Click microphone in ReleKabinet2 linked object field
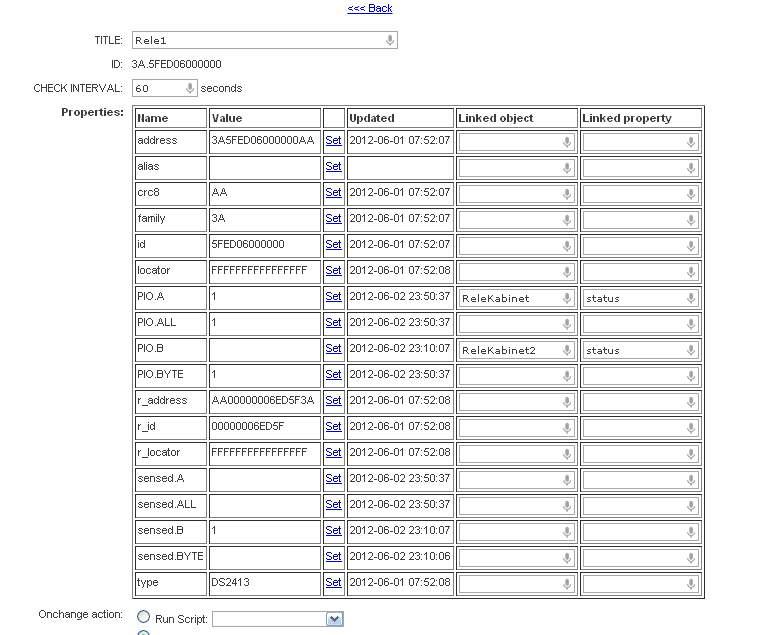This screenshot has height=635, width=762. click(x=567, y=350)
